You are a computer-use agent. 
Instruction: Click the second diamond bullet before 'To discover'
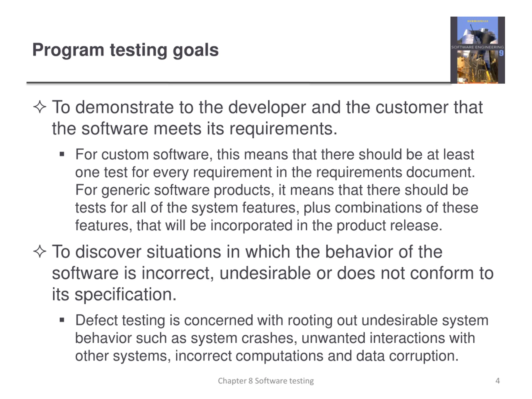(40, 252)
